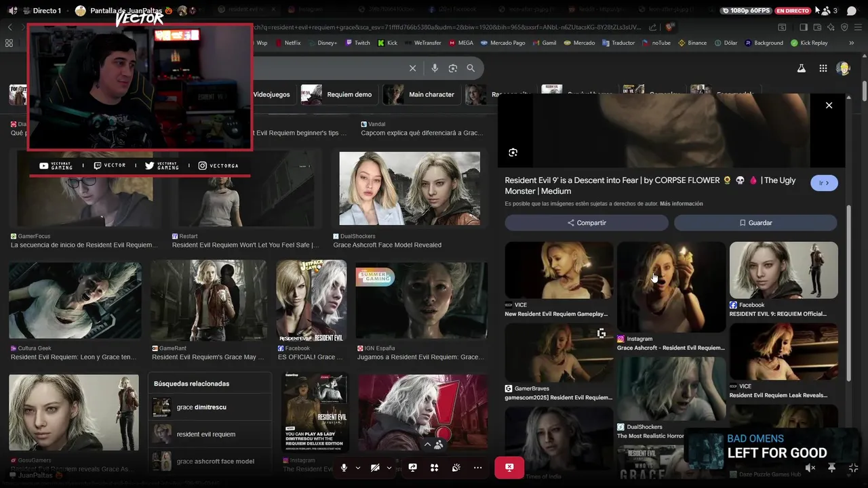Open the Google apps grid
Viewport: 868px width, 488px height.
pyautogui.click(x=823, y=68)
